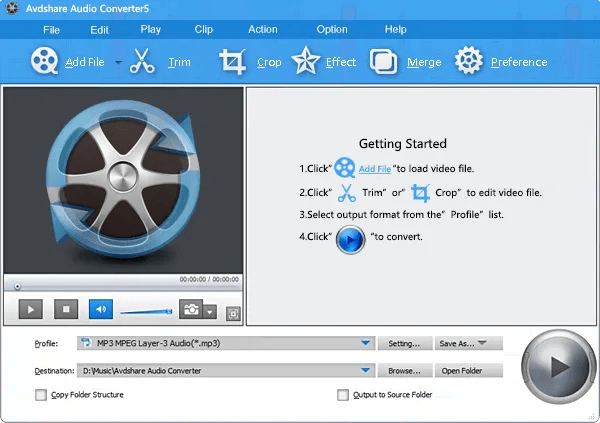Take a snapshot with camera icon
600x423 pixels.
point(190,309)
